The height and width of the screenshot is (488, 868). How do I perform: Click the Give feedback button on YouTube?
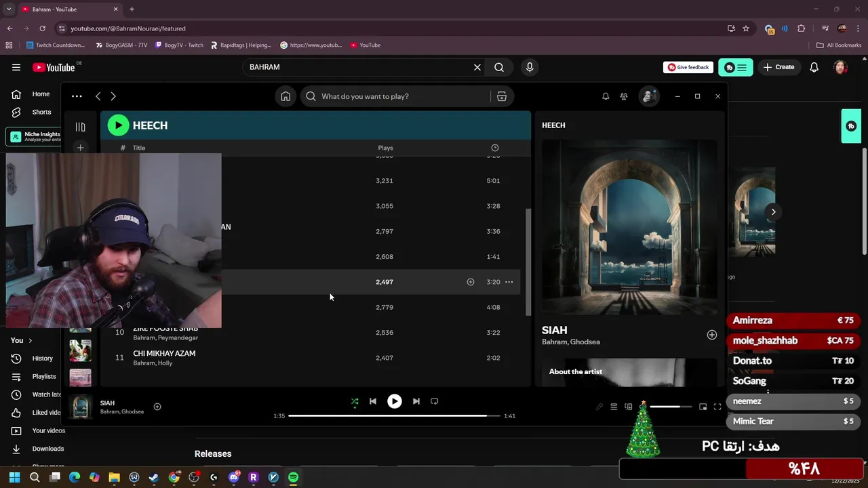pyautogui.click(x=688, y=67)
